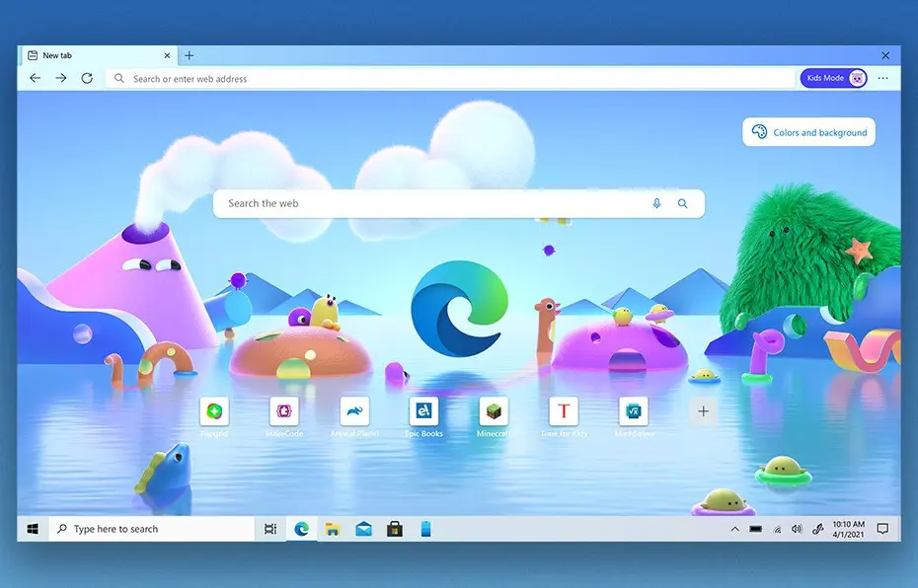Open File Explorer from the taskbar
This screenshot has width=918, height=588.
(333, 529)
